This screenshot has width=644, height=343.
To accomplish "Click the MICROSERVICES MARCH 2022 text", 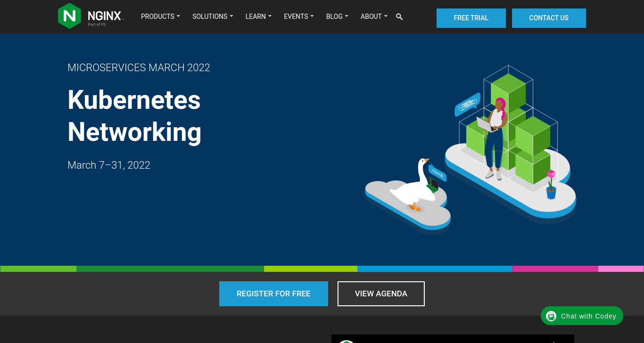I will point(139,67).
